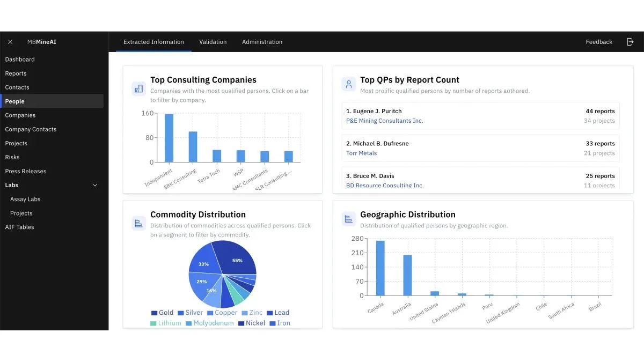Toggle the Molybdenum legend item
644x362 pixels.
[210, 323]
